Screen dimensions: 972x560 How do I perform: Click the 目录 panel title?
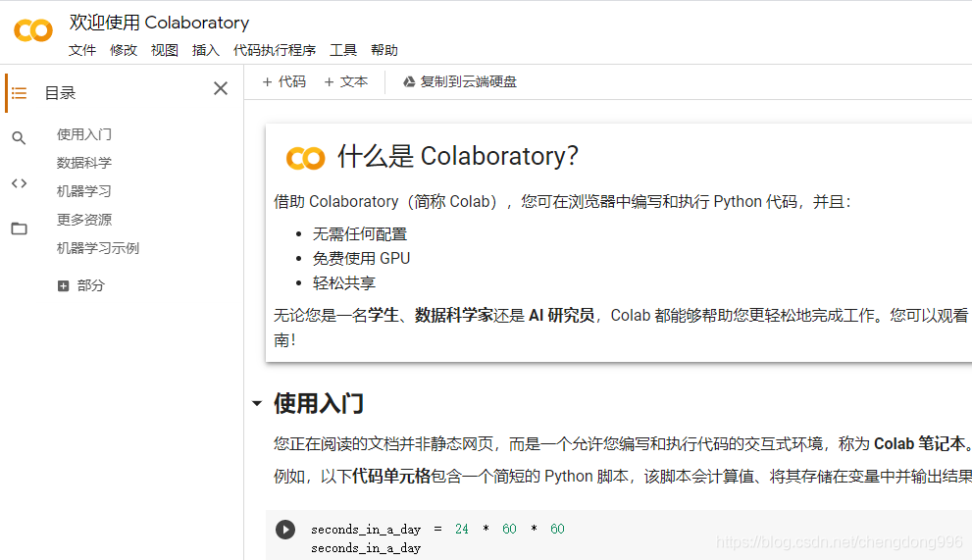60,93
